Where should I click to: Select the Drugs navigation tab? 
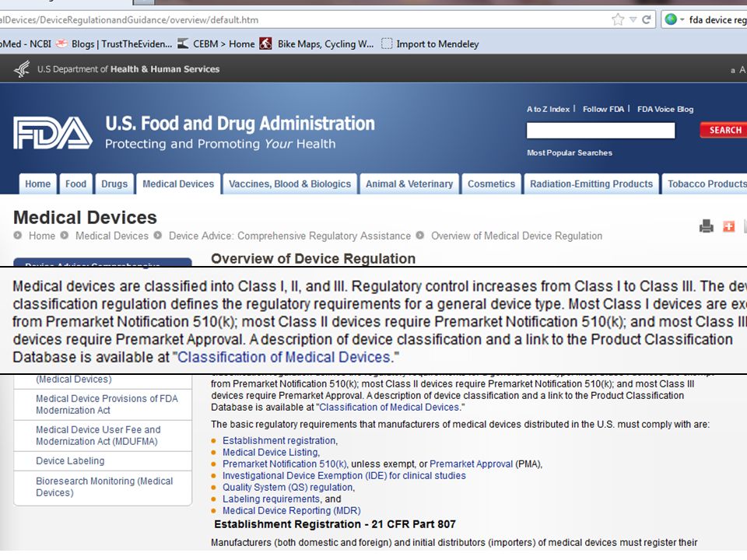pyautogui.click(x=114, y=184)
